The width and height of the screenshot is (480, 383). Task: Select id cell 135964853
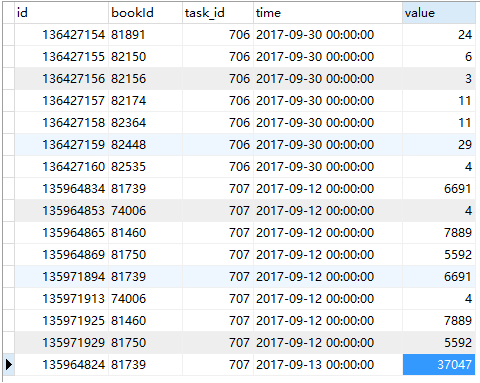click(61, 211)
